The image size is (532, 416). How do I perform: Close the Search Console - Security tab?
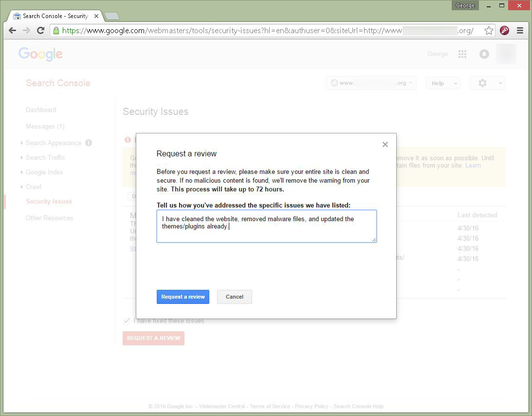(x=96, y=16)
